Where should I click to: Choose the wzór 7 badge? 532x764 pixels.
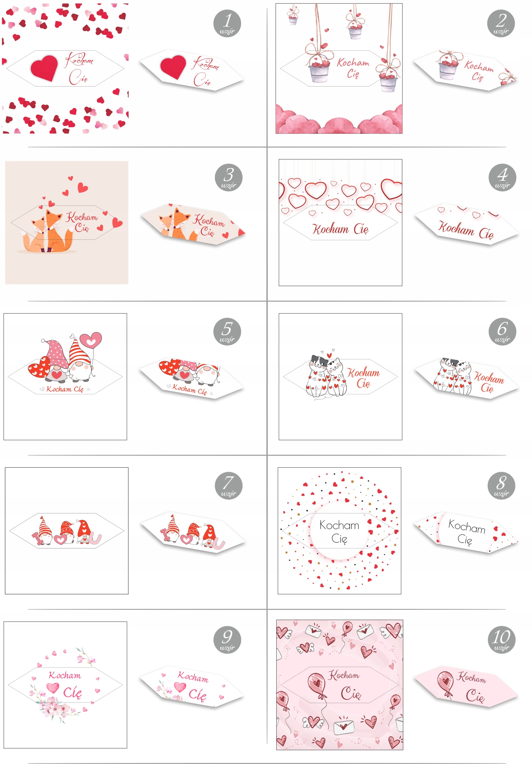click(228, 486)
